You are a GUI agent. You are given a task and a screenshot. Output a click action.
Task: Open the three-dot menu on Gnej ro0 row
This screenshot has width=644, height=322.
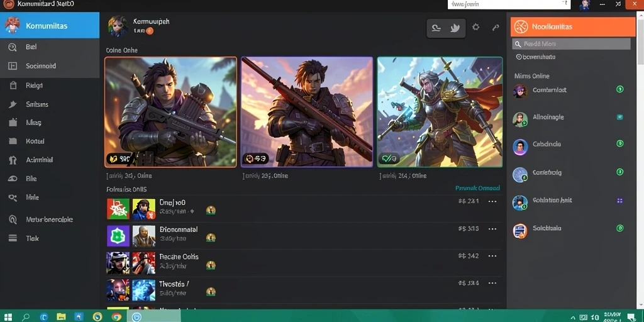pos(492,201)
